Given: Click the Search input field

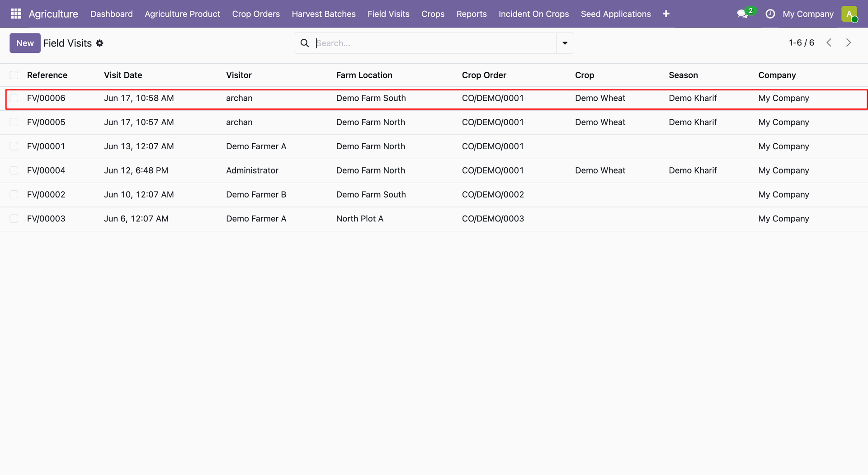Looking at the screenshot, I should tap(435, 43).
